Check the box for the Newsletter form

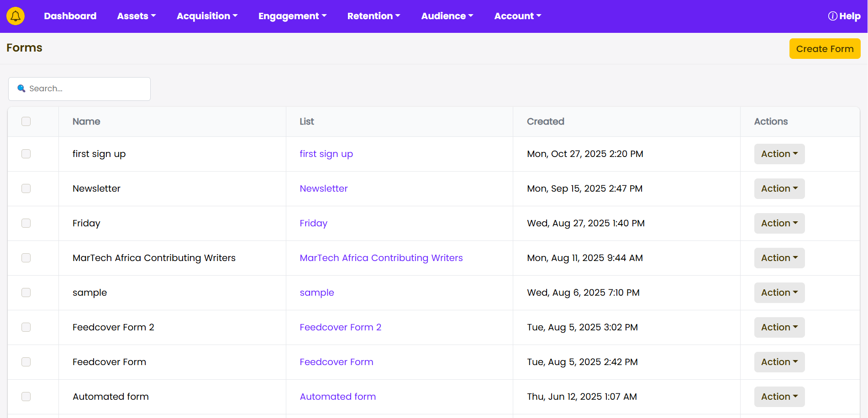[26, 188]
